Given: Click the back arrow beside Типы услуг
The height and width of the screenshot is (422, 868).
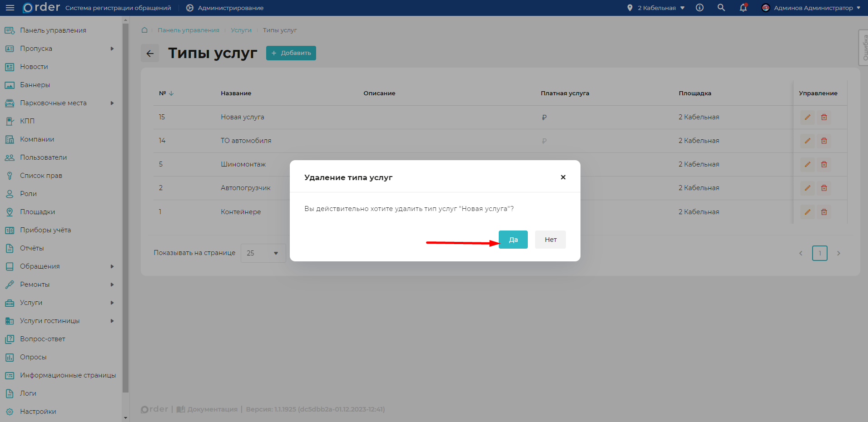Looking at the screenshot, I should [x=150, y=54].
